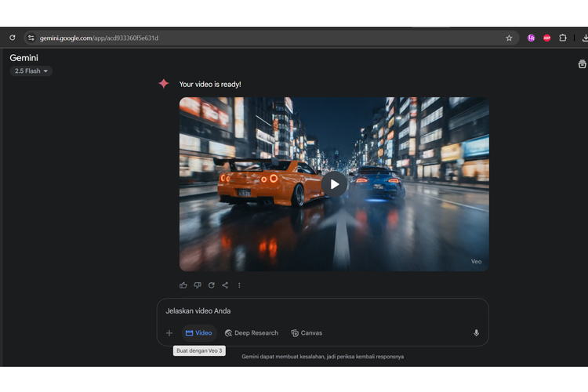The image size is (588, 392).
Task: Toggle the Deep Research chip
Action: click(252, 333)
